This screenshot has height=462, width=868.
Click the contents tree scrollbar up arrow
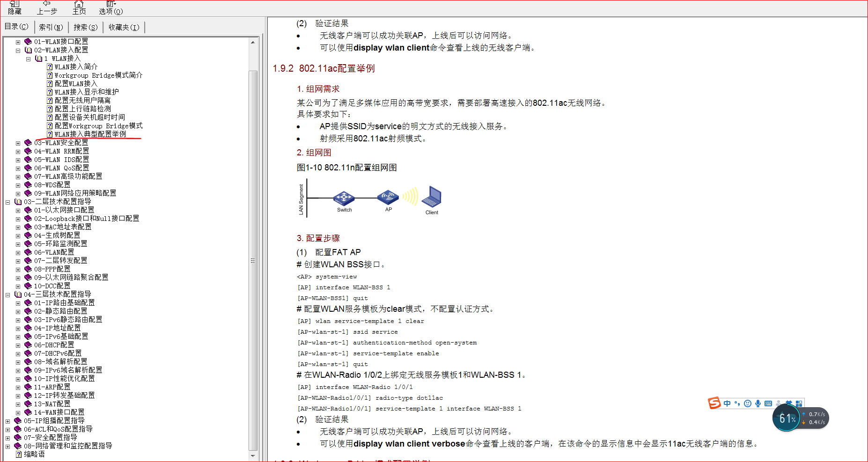[253, 42]
